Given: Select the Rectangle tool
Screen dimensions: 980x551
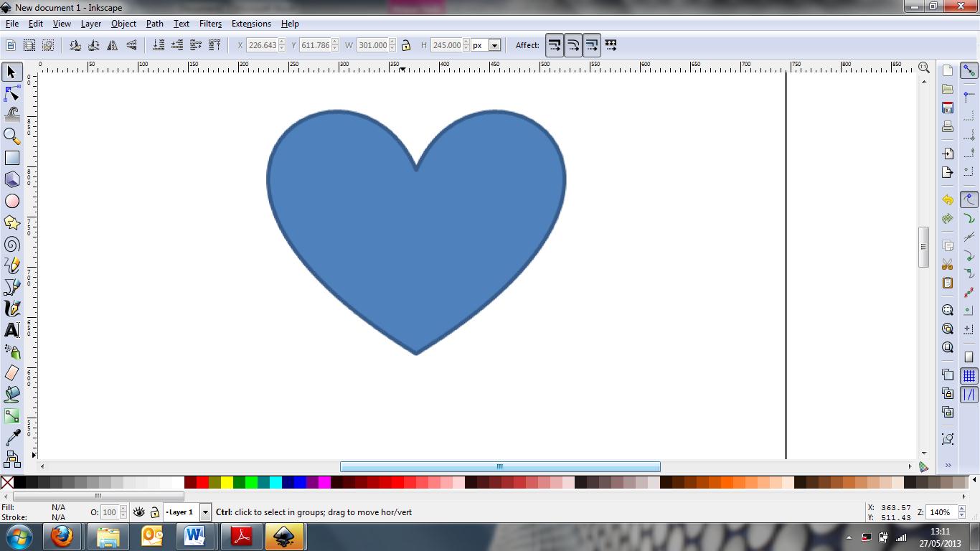Looking at the screenshot, I should tap(11, 158).
